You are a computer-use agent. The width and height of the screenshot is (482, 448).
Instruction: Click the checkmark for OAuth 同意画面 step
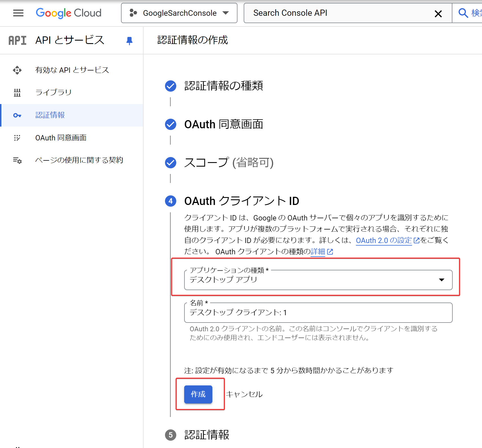(171, 124)
